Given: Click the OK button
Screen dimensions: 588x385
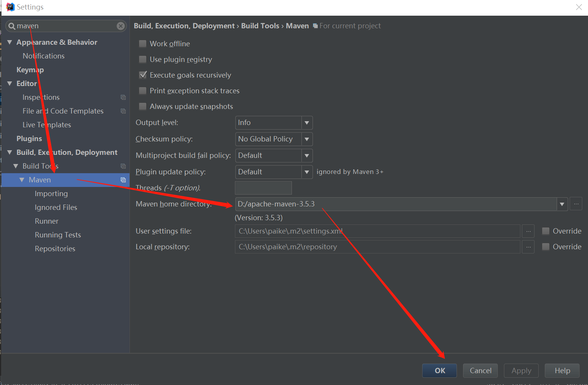Looking at the screenshot, I should (440, 370).
